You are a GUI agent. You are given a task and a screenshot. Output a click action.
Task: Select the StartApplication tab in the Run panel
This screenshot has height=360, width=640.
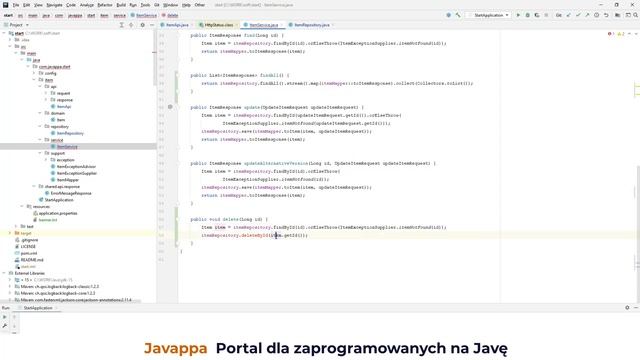(38, 308)
